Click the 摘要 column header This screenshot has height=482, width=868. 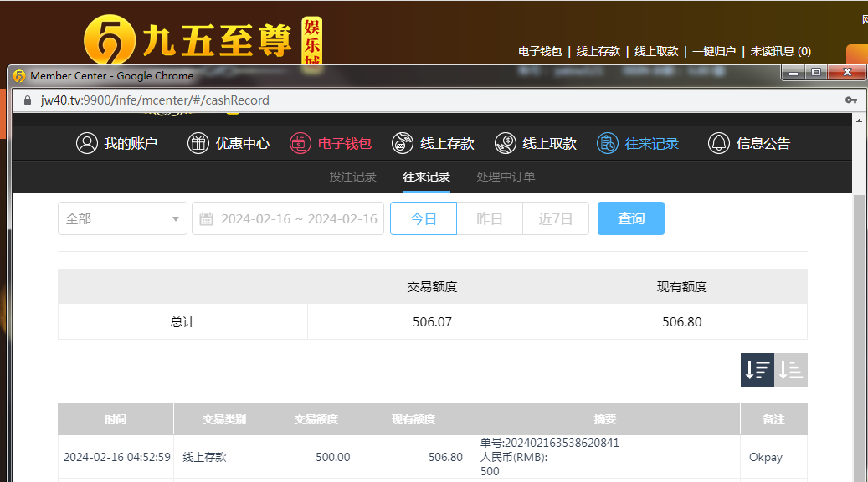click(x=605, y=419)
